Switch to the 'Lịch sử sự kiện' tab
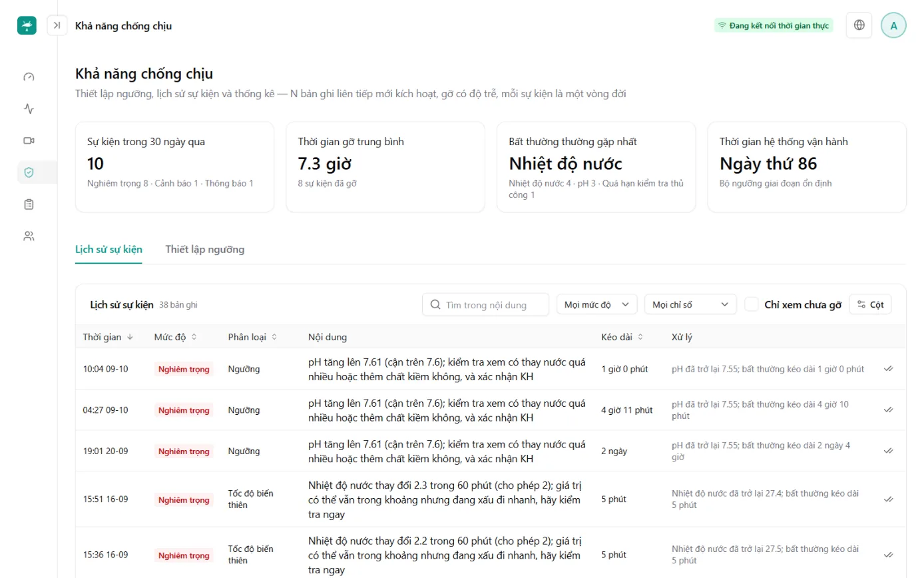This screenshot has height=578, width=924. click(109, 250)
